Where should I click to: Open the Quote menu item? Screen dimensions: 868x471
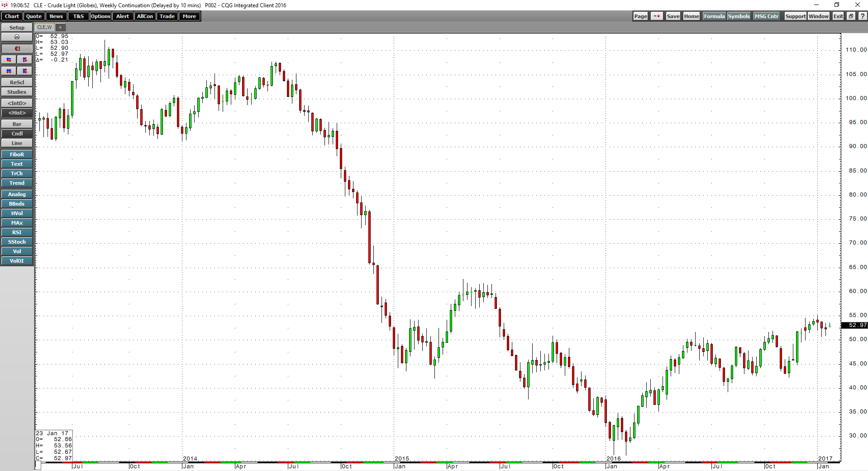pyautogui.click(x=34, y=16)
